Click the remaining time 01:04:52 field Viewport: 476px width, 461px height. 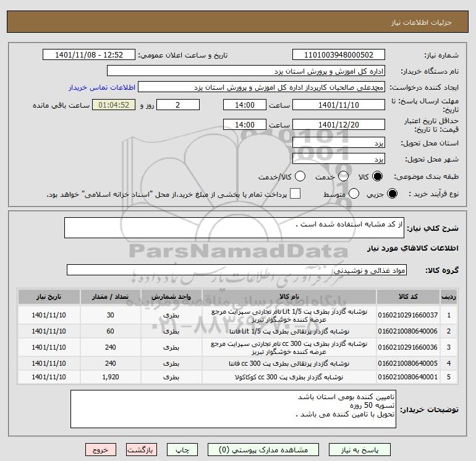pyautogui.click(x=114, y=105)
